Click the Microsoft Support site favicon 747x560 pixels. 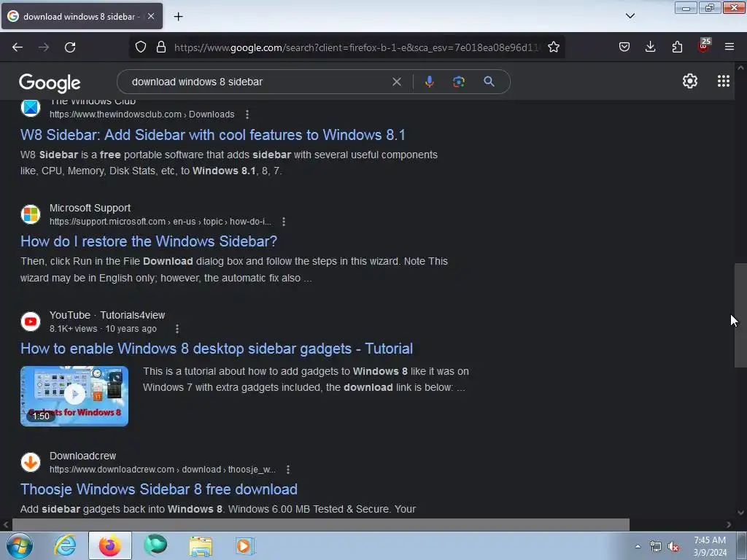click(31, 214)
